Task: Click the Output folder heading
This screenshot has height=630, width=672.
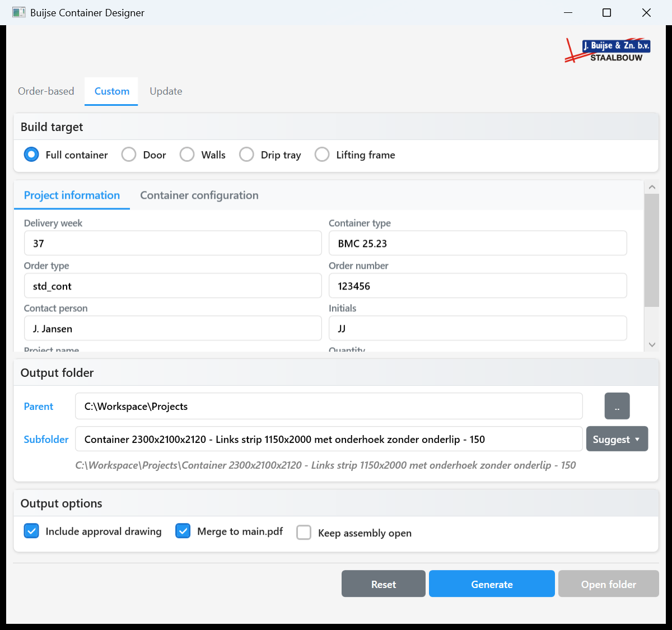Action: pos(57,373)
